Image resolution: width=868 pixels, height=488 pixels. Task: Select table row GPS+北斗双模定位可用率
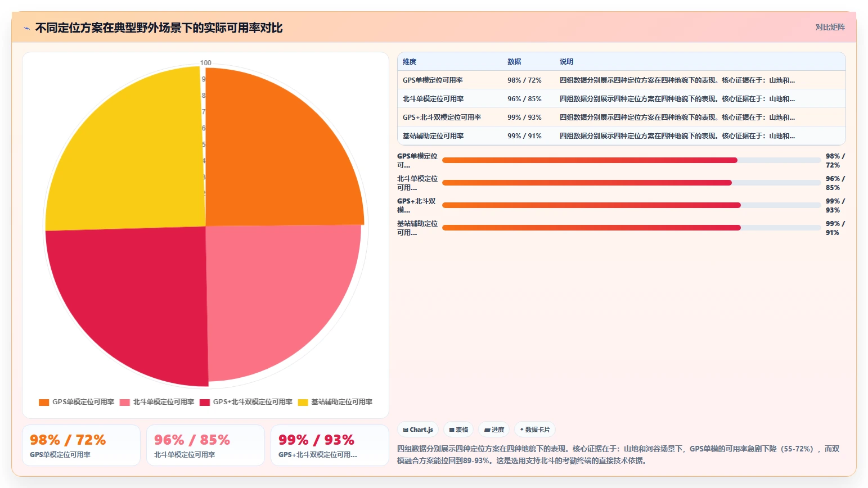point(621,118)
